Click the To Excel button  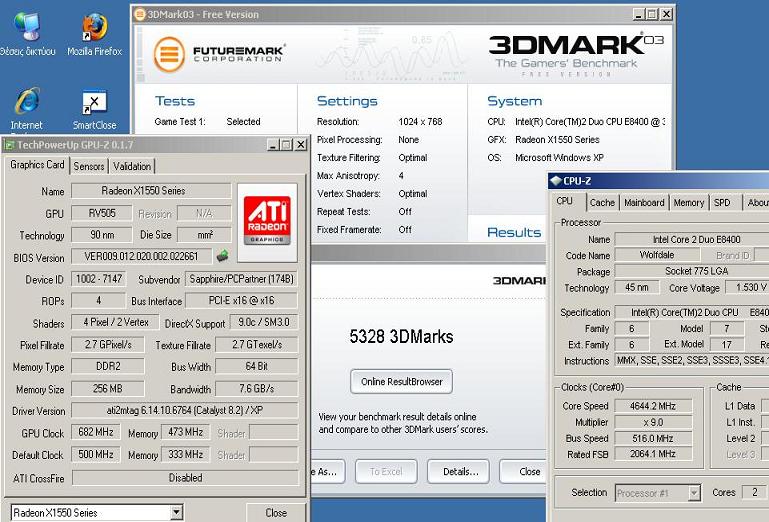pyautogui.click(x=386, y=472)
